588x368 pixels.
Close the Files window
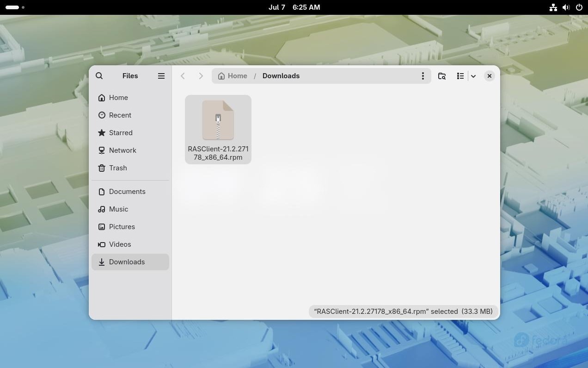[x=490, y=76]
